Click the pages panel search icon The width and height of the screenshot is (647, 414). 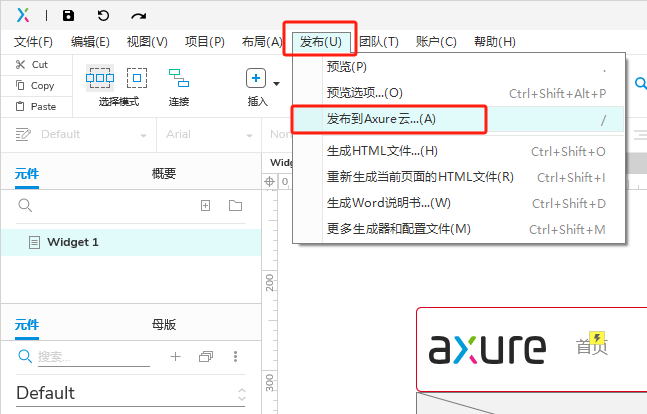pyautogui.click(x=25, y=205)
